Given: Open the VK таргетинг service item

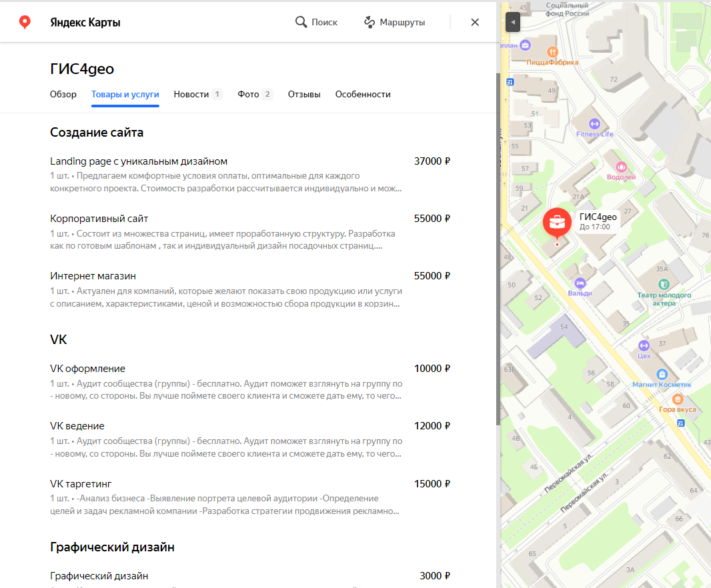Looking at the screenshot, I should (x=81, y=483).
